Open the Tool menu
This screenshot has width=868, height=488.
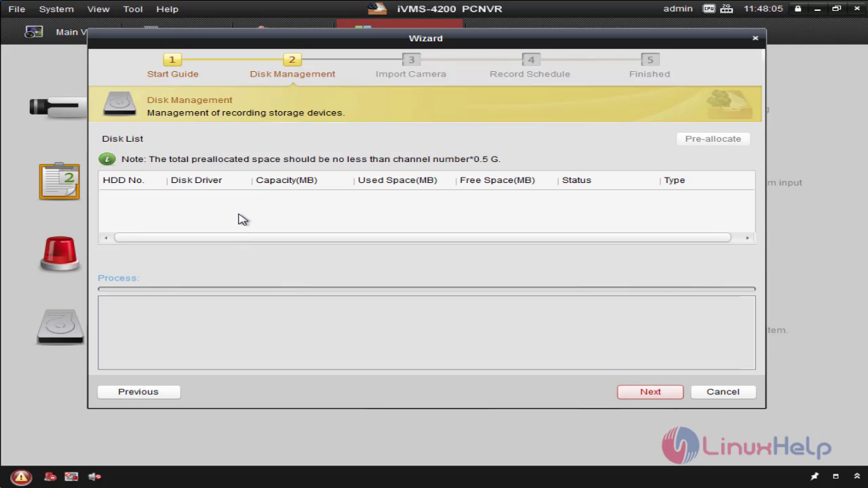tap(133, 9)
